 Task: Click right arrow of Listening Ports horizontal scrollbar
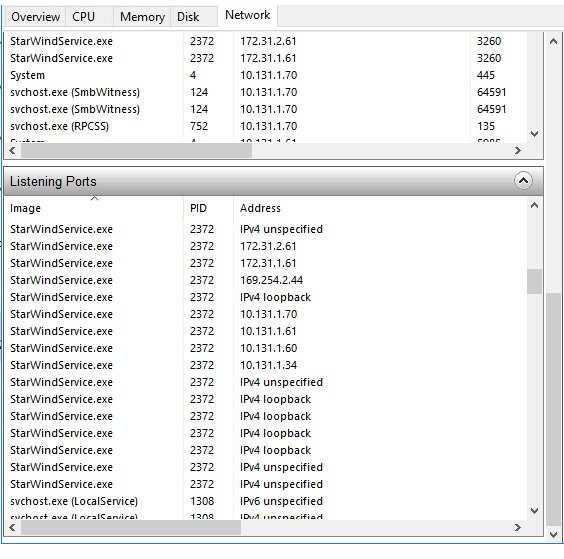click(x=518, y=527)
